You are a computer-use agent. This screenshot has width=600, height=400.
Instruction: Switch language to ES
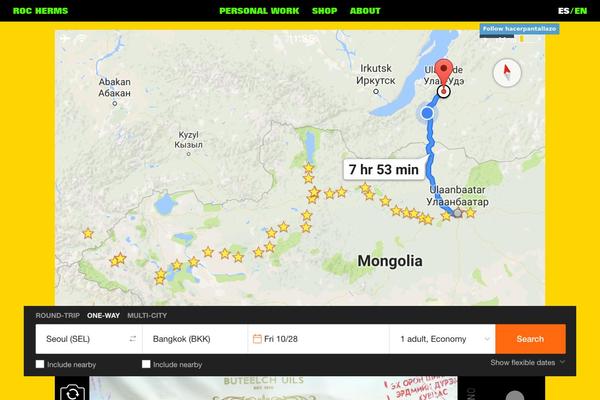(x=563, y=11)
